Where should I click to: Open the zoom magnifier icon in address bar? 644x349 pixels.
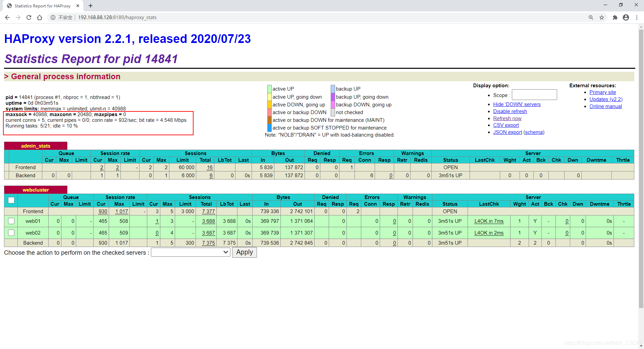[x=591, y=17]
